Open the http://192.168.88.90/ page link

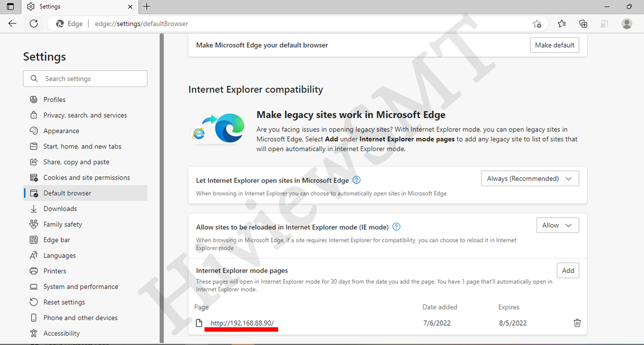(242, 323)
